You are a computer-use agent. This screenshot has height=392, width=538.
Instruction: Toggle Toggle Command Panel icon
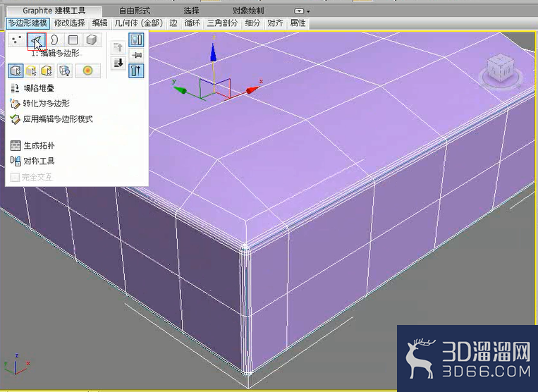[136, 71]
